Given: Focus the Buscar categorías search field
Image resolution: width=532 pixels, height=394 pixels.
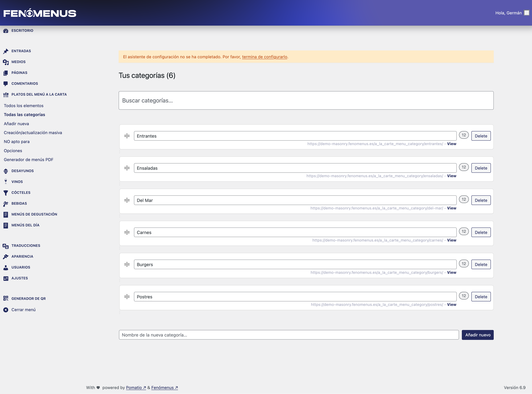Looking at the screenshot, I should pyautogui.click(x=306, y=100).
